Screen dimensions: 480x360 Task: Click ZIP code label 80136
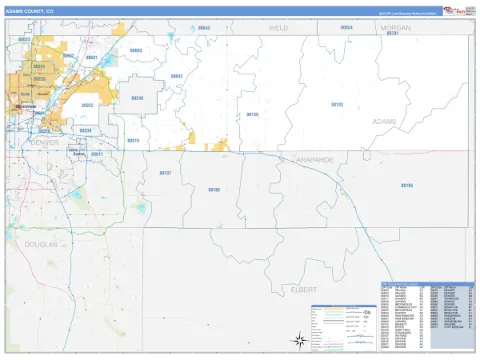click(x=252, y=114)
